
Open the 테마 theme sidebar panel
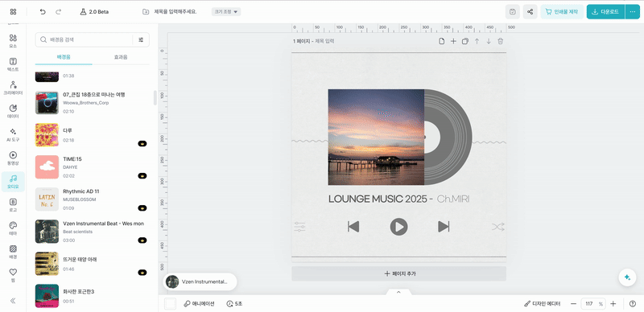(x=13, y=228)
